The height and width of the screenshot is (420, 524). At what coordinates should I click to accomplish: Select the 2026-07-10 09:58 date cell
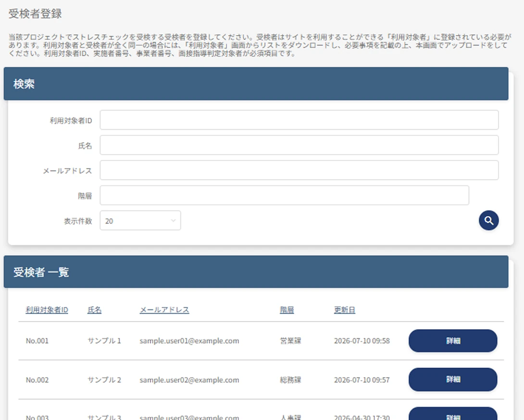(362, 341)
